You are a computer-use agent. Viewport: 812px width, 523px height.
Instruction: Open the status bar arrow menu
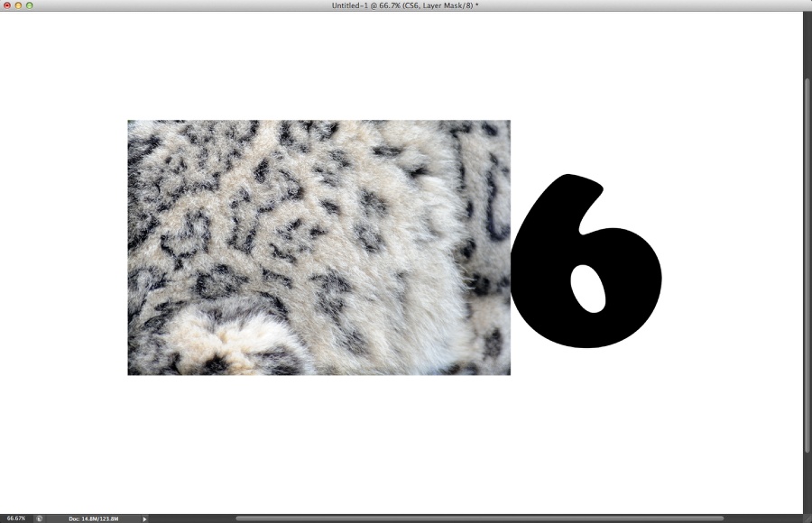click(144, 518)
